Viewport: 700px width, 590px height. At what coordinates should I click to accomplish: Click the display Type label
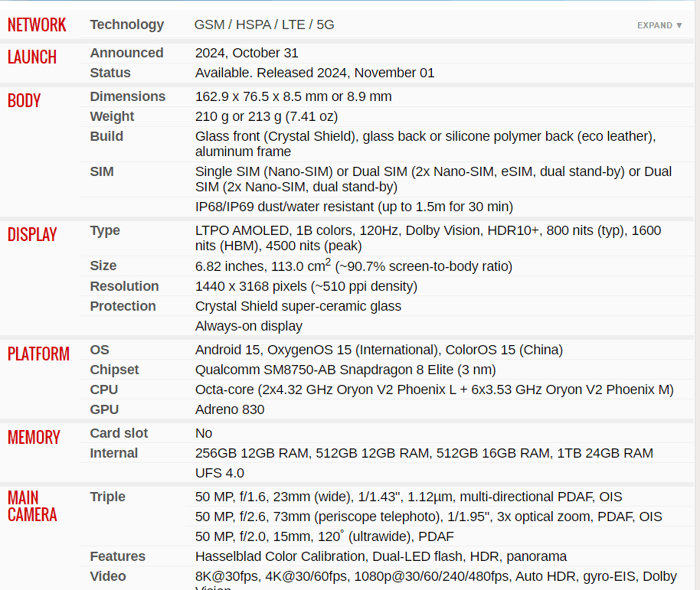(x=105, y=230)
